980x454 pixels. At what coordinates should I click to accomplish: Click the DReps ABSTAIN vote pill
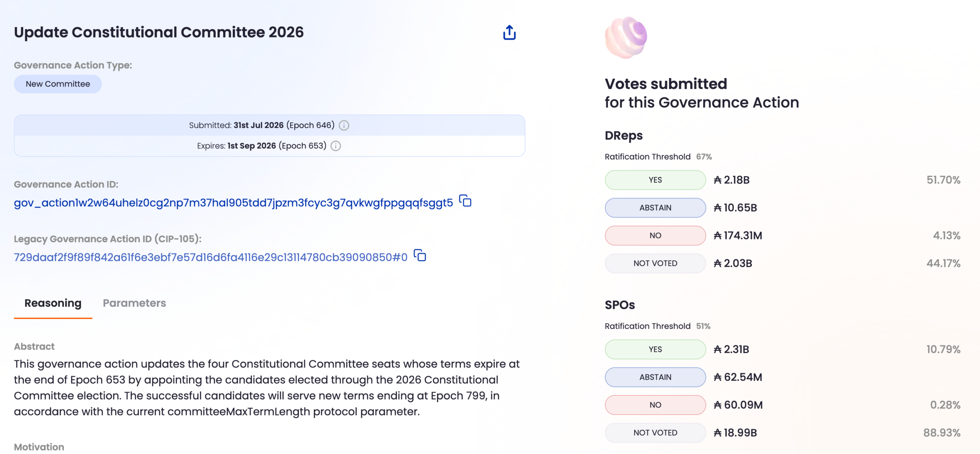pyautogui.click(x=655, y=208)
